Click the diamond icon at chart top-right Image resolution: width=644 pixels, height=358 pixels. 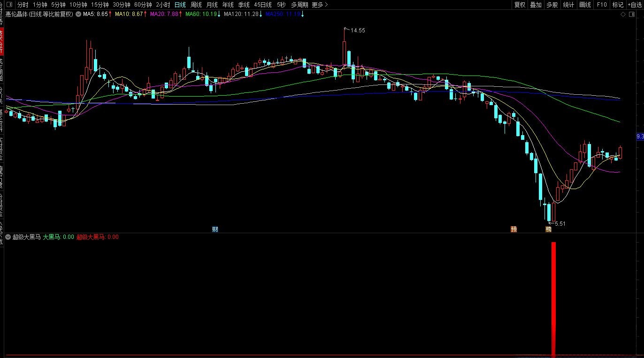(x=623, y=15)
